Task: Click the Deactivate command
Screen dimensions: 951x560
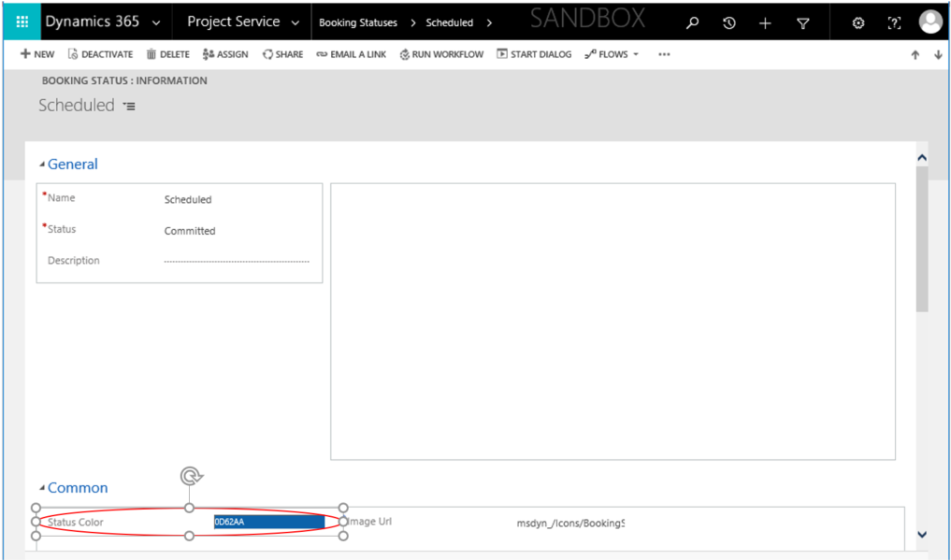Action: tap(99, 54)
